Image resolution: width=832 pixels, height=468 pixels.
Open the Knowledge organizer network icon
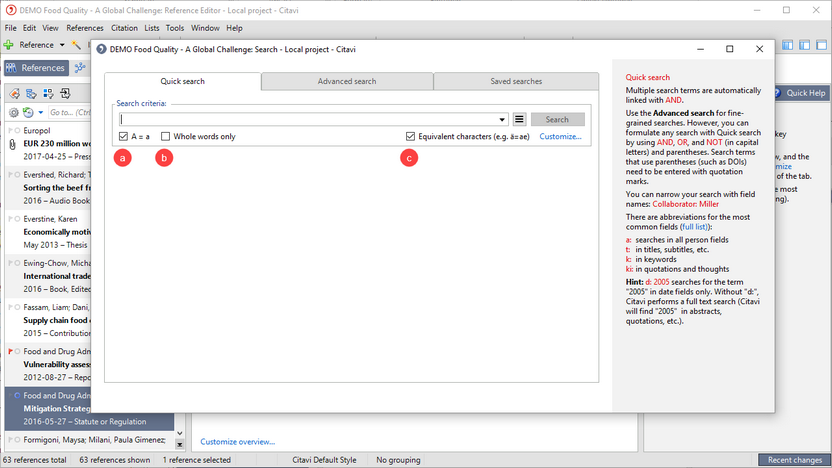[x=80, y=68]
